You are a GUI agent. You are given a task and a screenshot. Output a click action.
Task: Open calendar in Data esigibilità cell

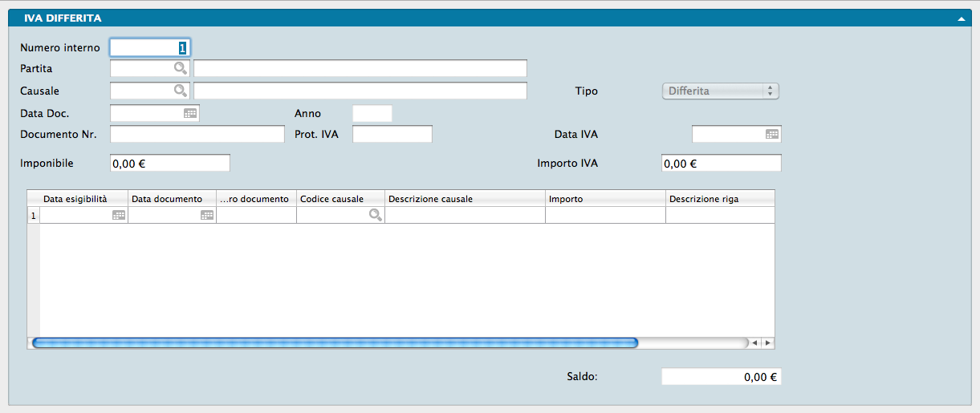[x=118, y=215]
